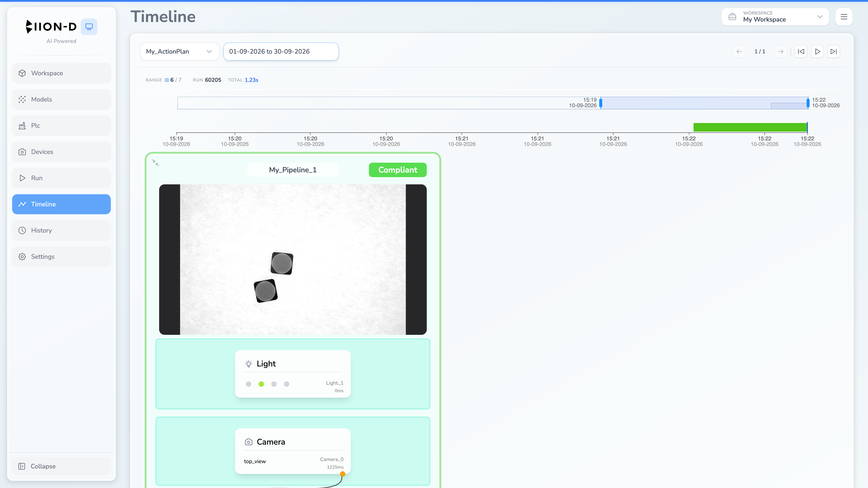The width and height of the screenshot is (868, 488).
Task: Click the IION-D logo
Action: [x=51, y=27]
